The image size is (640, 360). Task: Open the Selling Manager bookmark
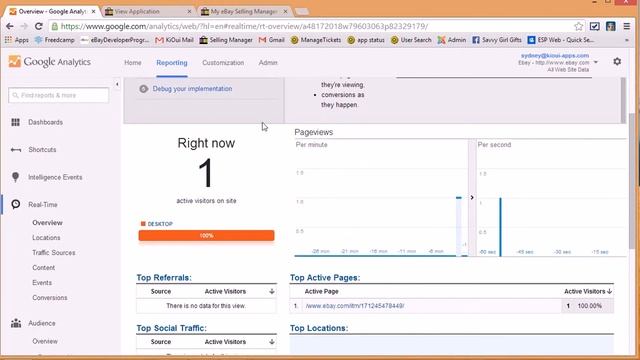click(x=226, y=40)
